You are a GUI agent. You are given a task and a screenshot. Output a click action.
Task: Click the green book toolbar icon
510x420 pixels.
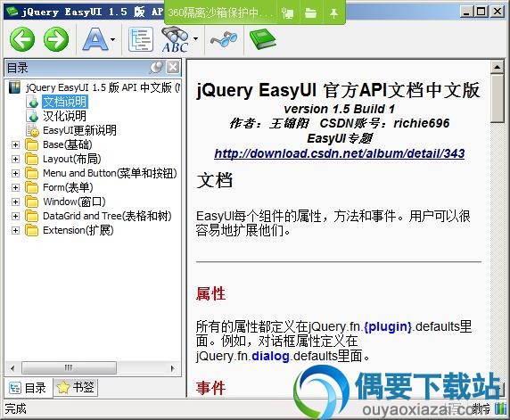click(x=263, y=39)
